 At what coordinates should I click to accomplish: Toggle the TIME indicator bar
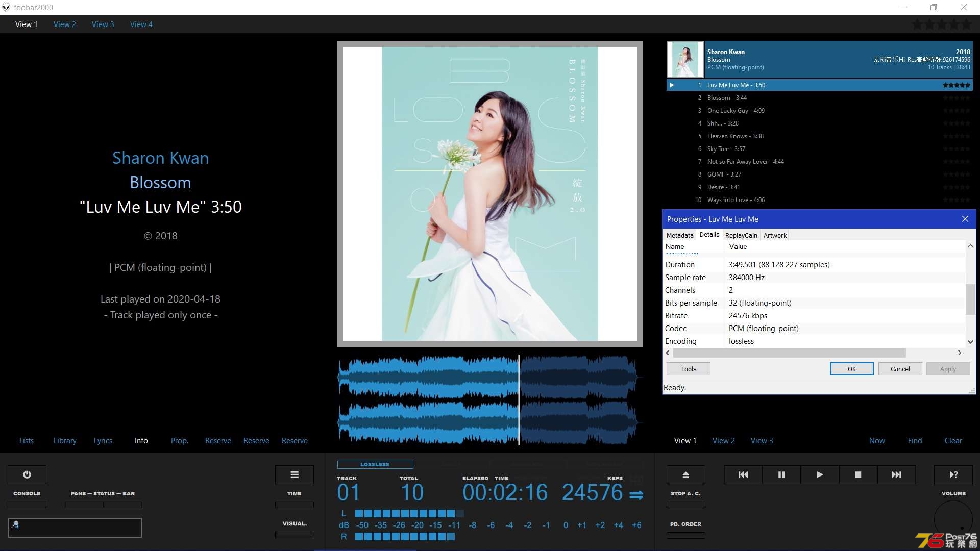295,505
